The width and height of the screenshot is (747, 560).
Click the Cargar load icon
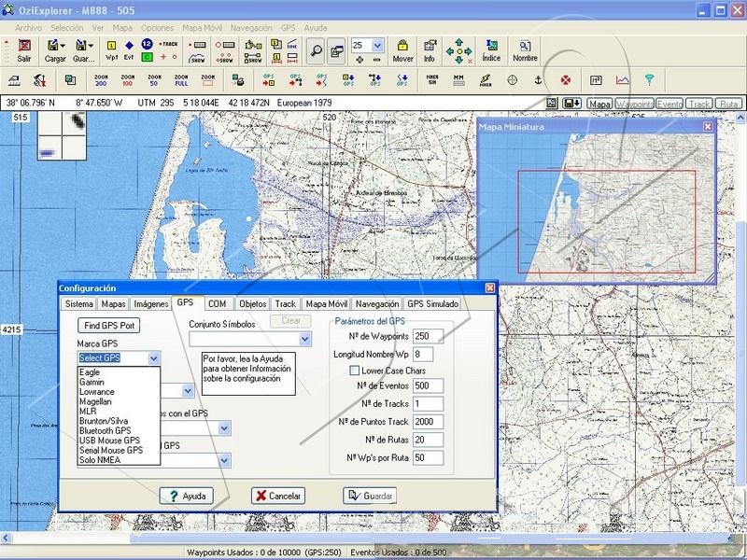[x=52, y=46]
